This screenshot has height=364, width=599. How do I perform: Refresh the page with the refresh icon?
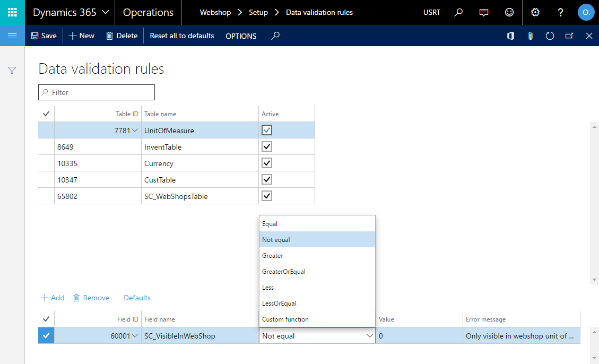click(x=550, y=36)
